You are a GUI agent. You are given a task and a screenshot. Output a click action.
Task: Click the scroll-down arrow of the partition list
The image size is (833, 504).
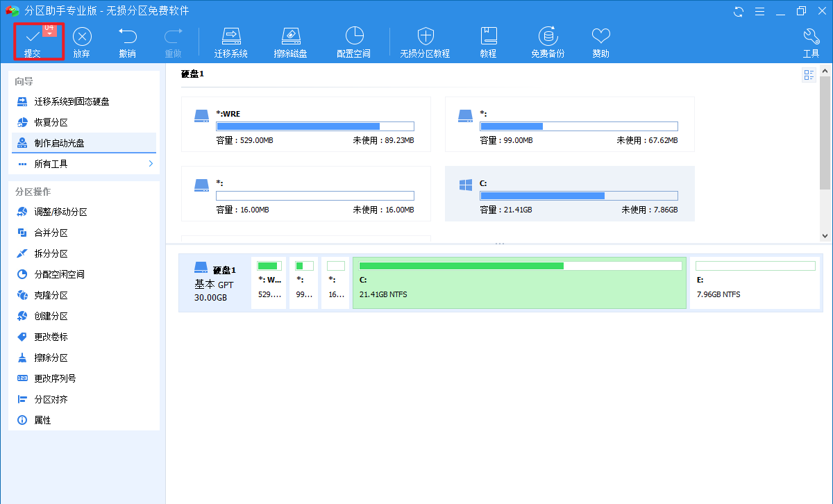click(x=825, y=236)
